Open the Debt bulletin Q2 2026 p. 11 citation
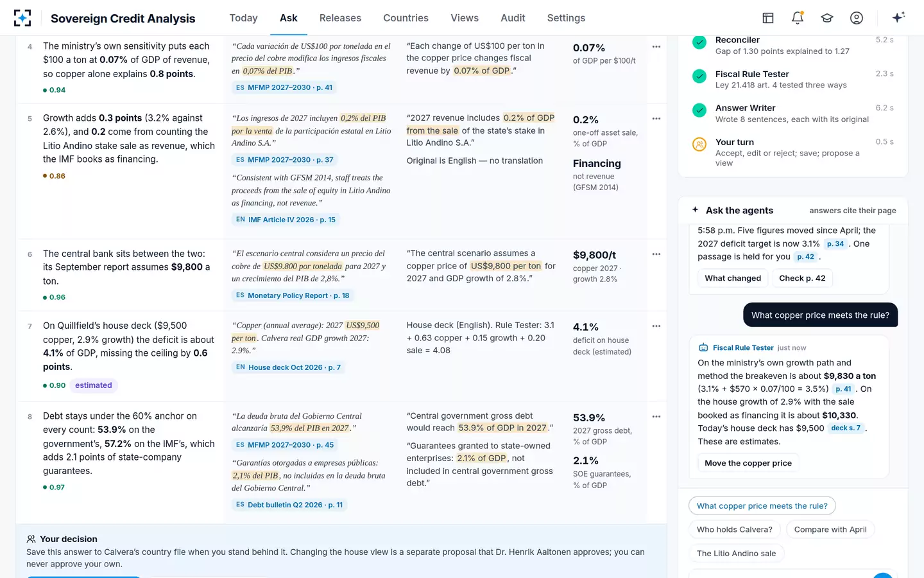The image size is (924, 578). (289, 505)
